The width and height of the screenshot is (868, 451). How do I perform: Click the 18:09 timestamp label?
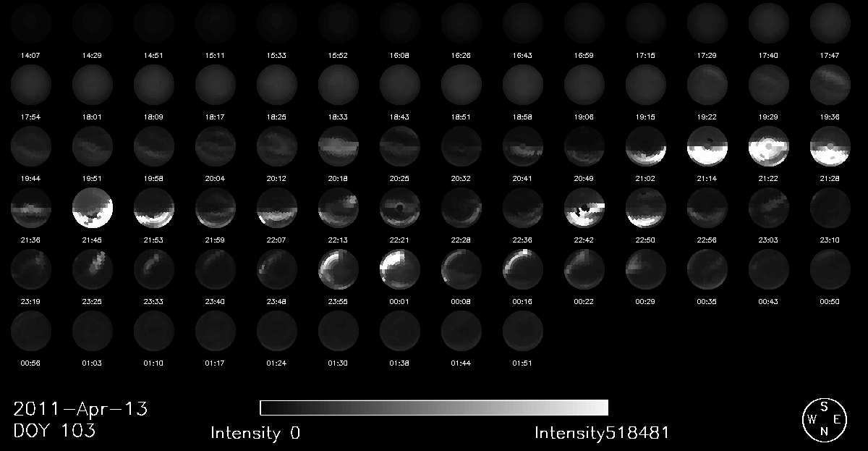[x=154, y=117]
